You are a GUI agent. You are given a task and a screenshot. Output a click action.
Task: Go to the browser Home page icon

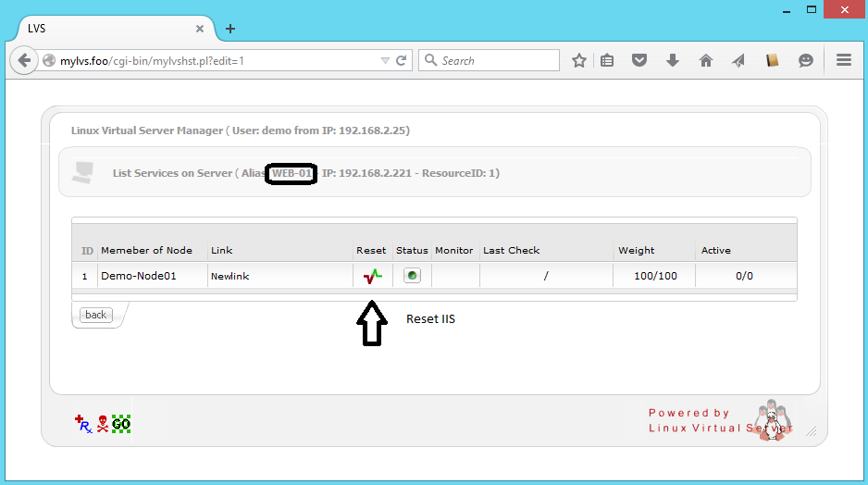706,60
